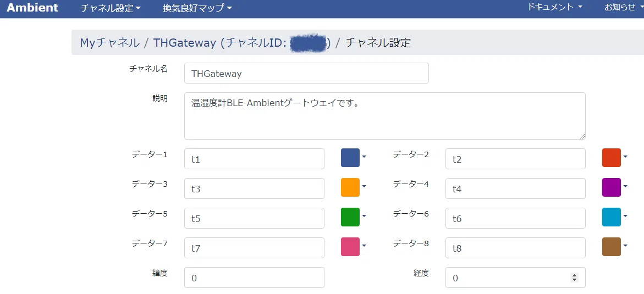644x294 pixels.
Task: Click the red color swatch for データー2
Action: coord(612,158)
